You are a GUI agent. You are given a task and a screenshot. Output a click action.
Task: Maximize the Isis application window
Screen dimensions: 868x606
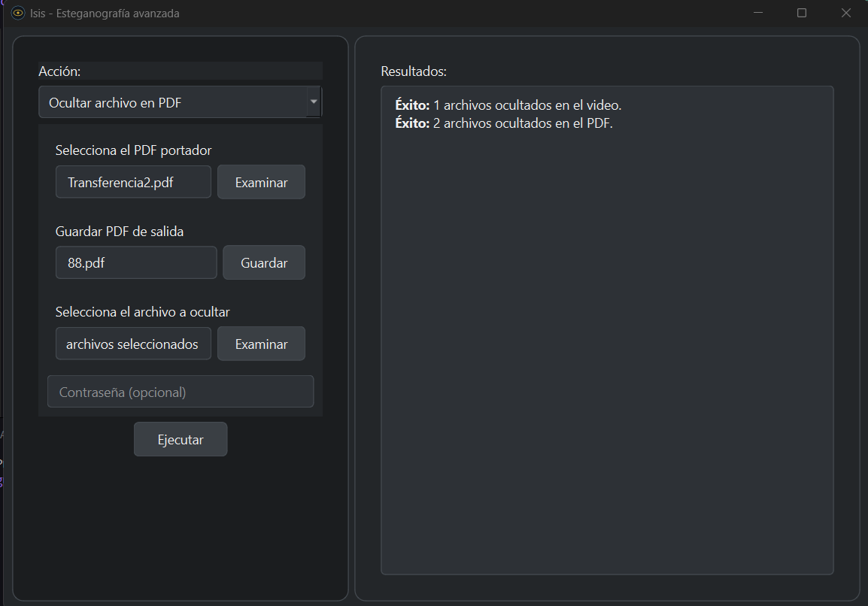point(802,14)
